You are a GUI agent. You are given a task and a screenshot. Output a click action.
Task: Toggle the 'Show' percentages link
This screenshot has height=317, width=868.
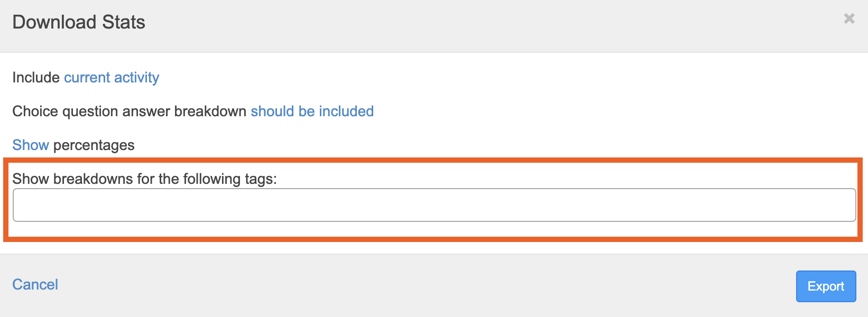(x=31, y=145)
